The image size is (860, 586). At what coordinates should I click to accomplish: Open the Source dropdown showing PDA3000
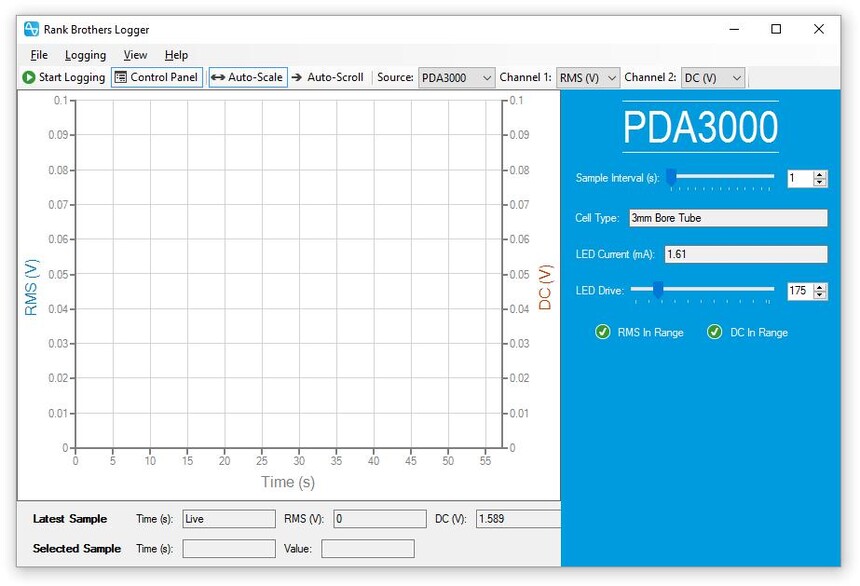[x=456, y=78]
